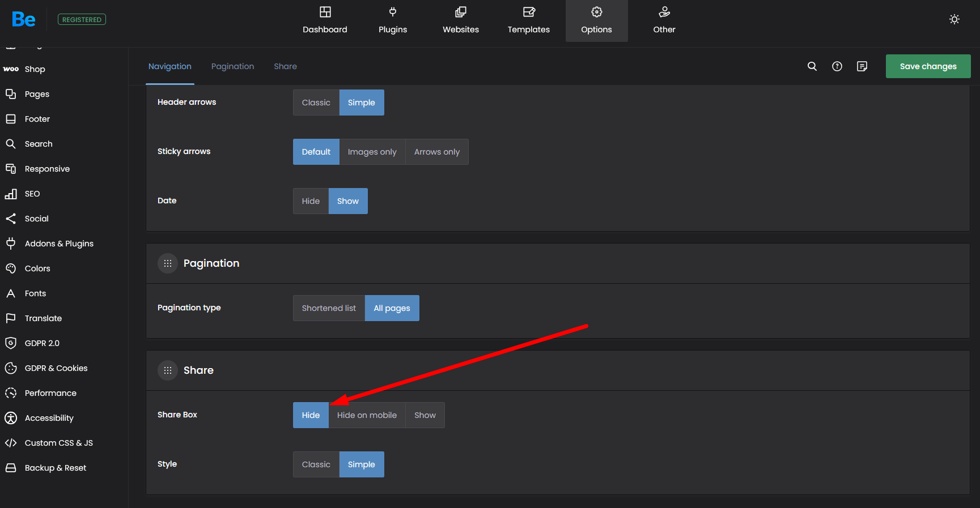Open Performance settings in sidebar
980x508 pixels.
(x=50, y=393)
